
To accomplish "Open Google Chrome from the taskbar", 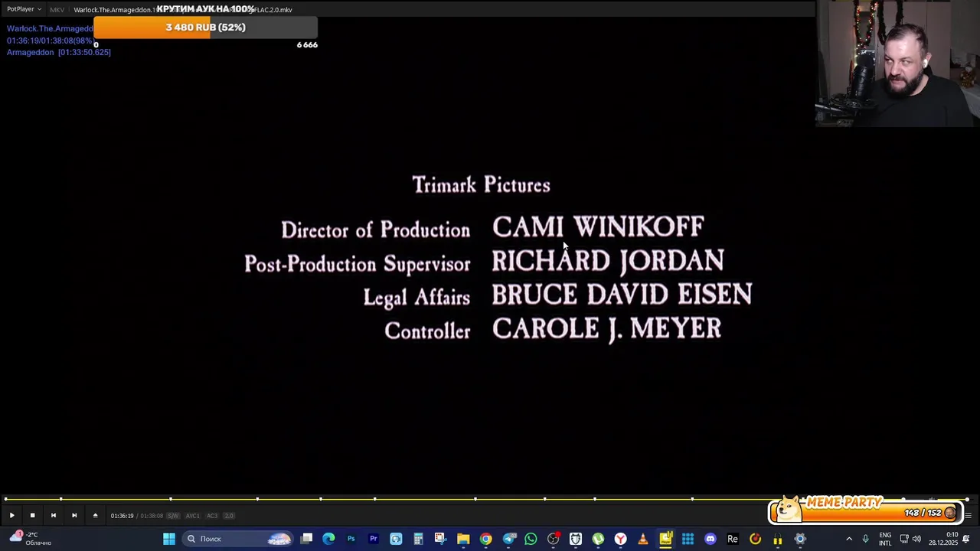I will pos(485,539).
